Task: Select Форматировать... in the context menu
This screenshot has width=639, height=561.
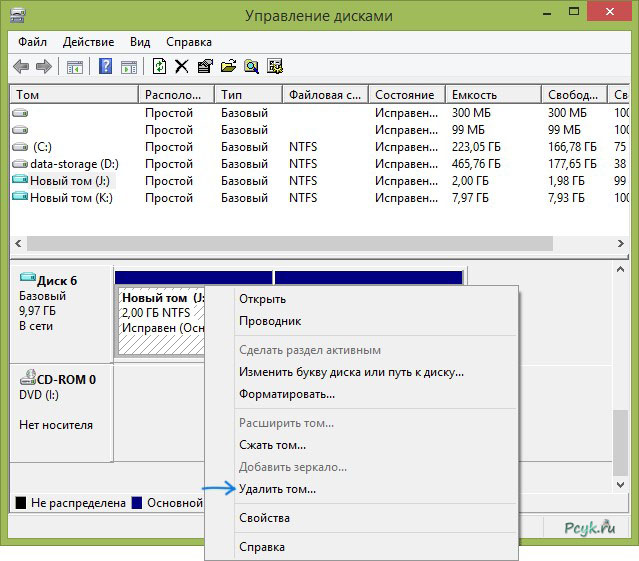Action: (286, 394)
